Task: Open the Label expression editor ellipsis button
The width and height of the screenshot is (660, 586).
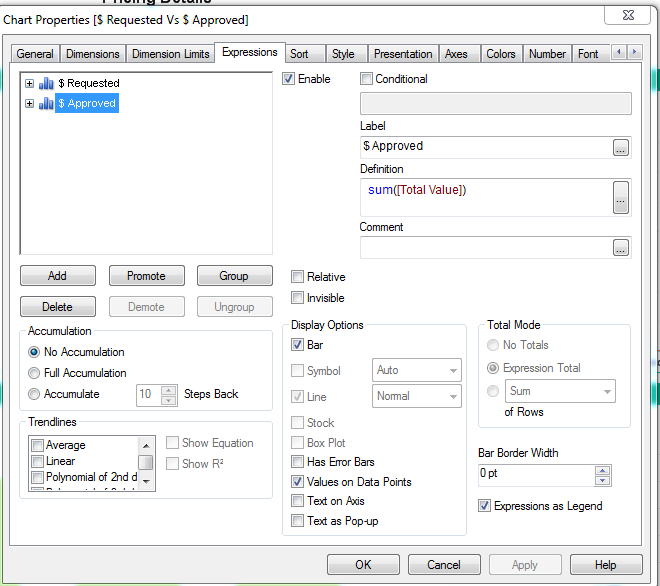Action: pyautogui.click(x=620, y=147)
